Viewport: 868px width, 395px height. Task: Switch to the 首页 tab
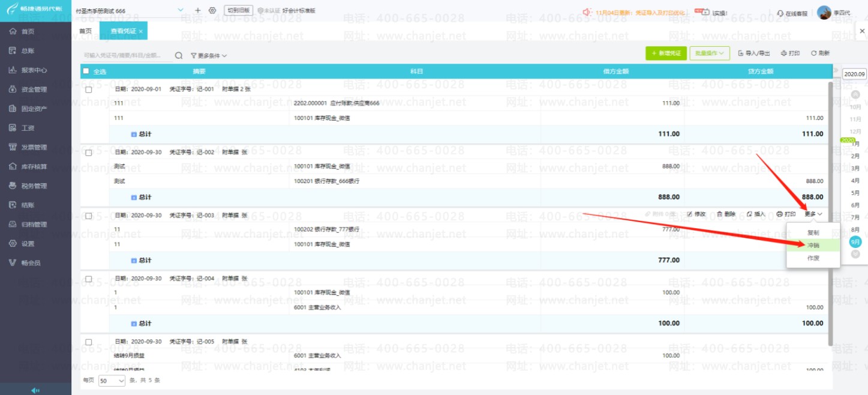tap(86, 31)
